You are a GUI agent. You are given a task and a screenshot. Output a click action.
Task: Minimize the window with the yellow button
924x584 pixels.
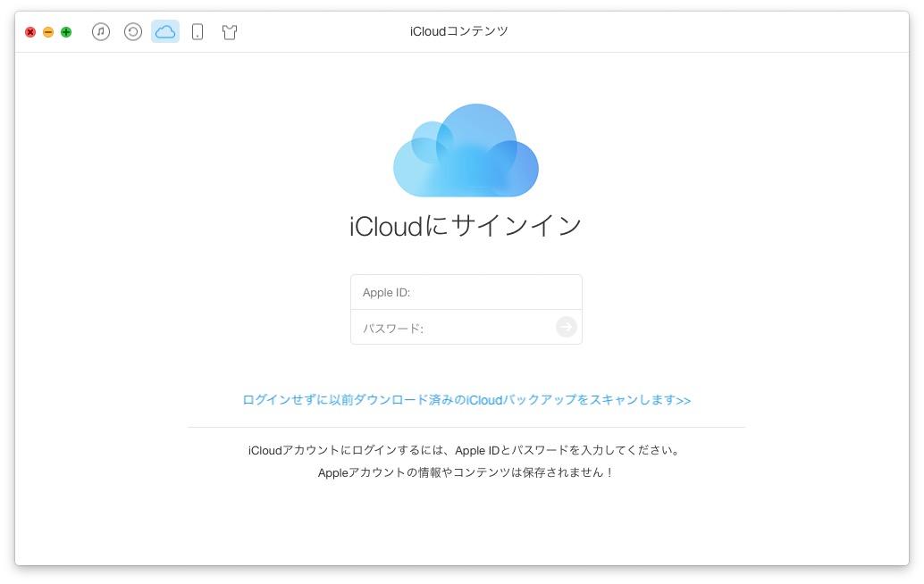click(x=47, y=31)
